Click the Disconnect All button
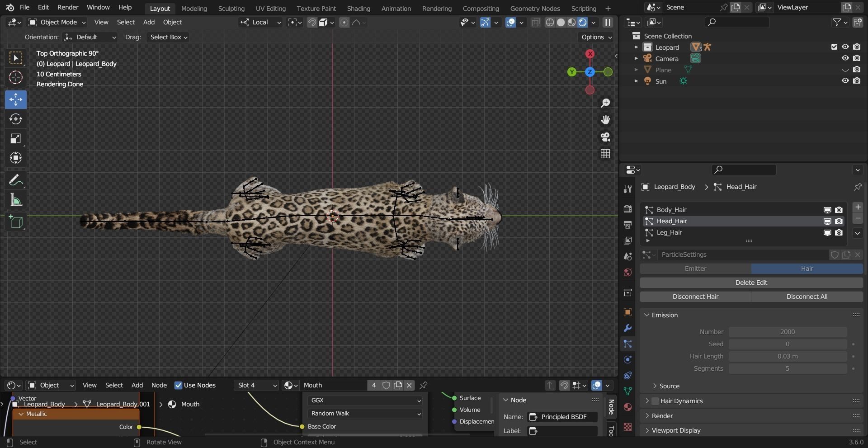This screenshot has height=448, width=868. click(807, 297)
